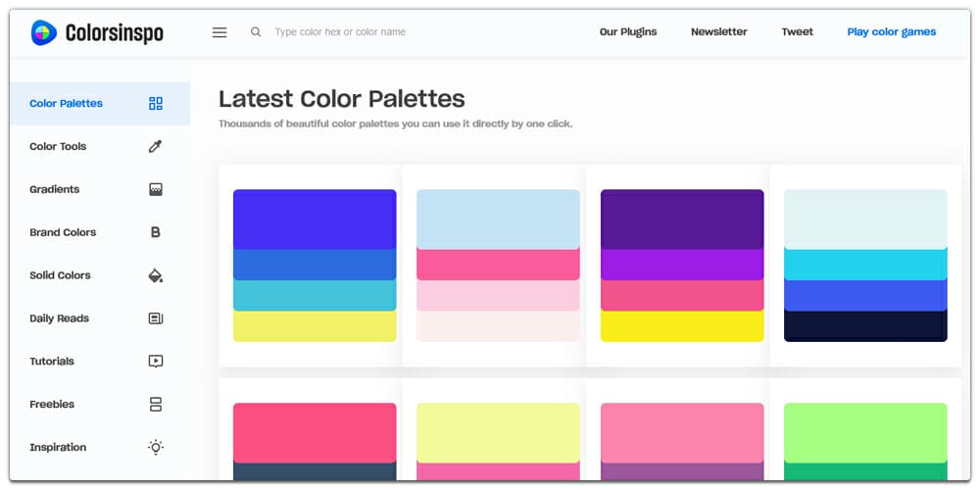This screenshot has width=980, height=490.
Task: Pick the bright yellow swatch in third palette
Action: point(682,326)
